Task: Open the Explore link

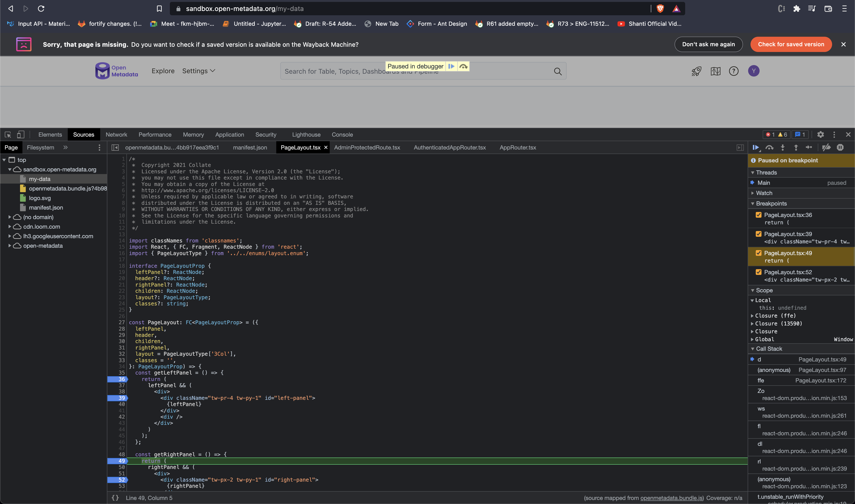Action: tap(163, 71)
